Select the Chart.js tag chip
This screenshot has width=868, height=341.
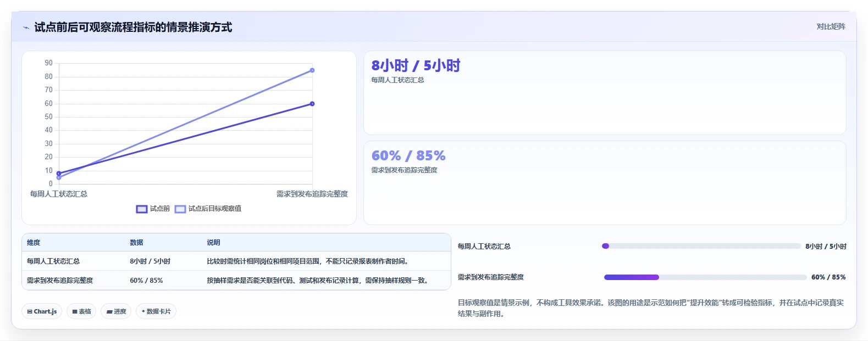[42, 311]
